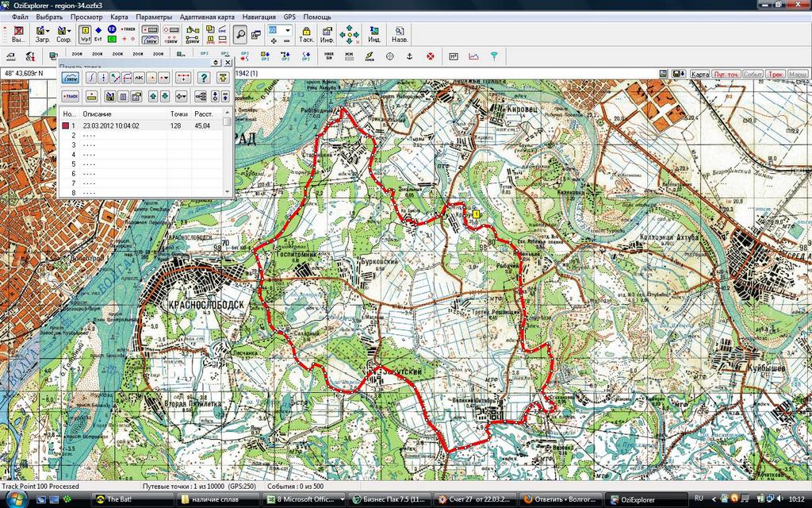Viewport: 812px width, 508px height.
Task: Click the question mark help icon in track panel
Action: pyautogui.click(x=204, y=78)
